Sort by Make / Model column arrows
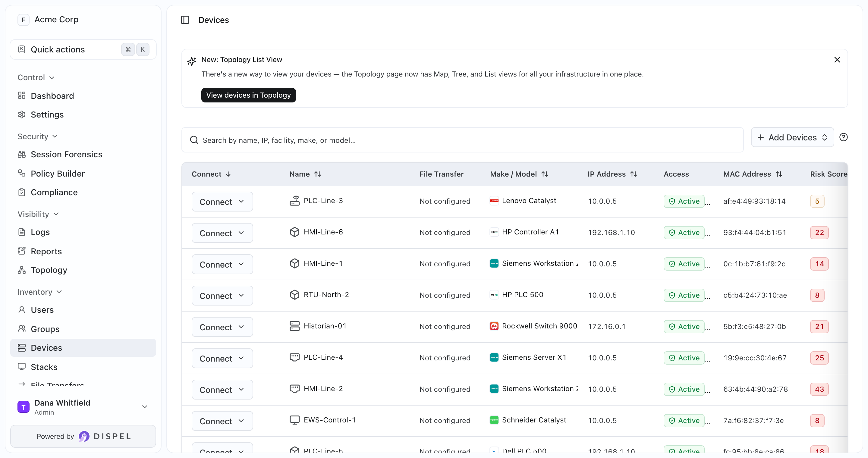Image resolution: width=868 pixels, height=458 pixels. click(x=545, y=174)
